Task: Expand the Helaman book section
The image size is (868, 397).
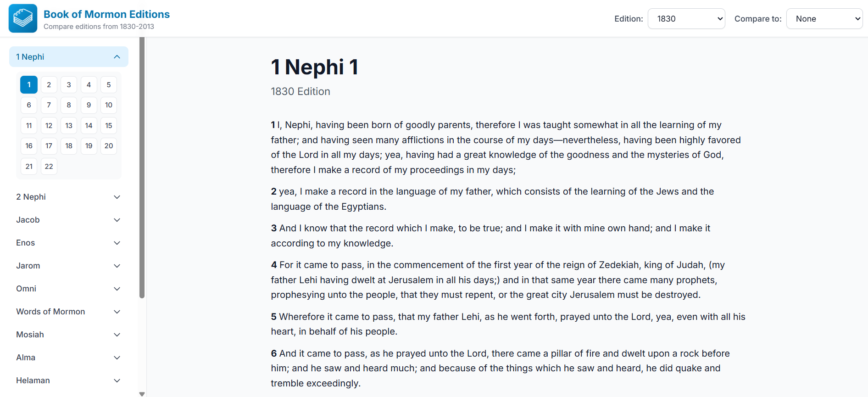Action: 68,380
